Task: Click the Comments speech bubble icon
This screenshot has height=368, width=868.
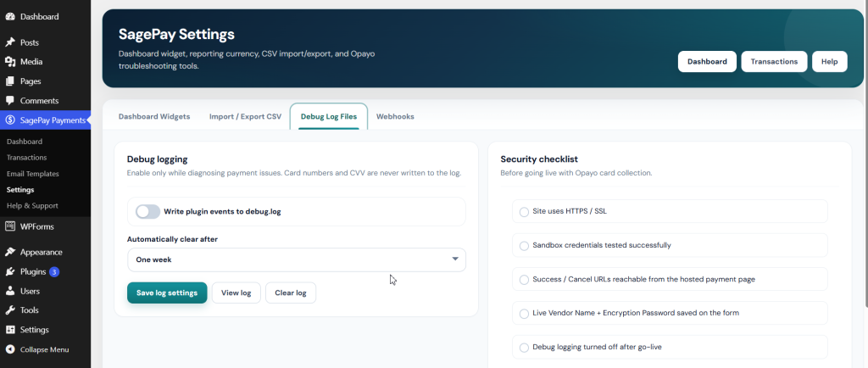Action: tap(10, 101)
